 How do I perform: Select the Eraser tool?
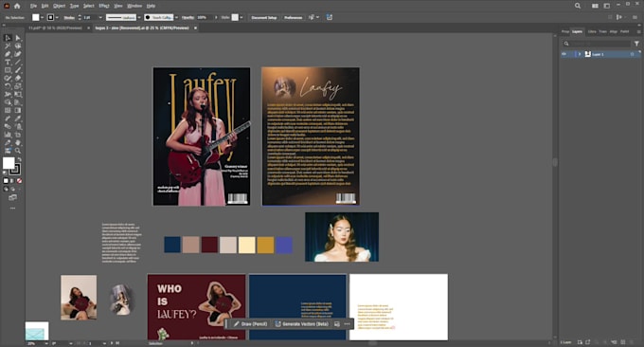(x=18, y=78)
